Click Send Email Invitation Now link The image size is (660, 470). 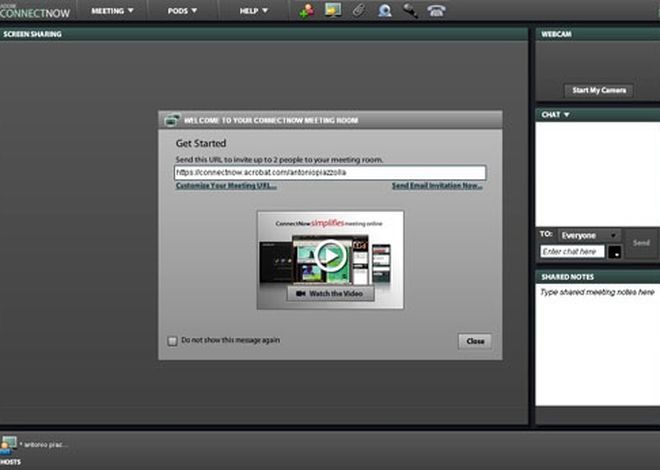coord(437,186)
